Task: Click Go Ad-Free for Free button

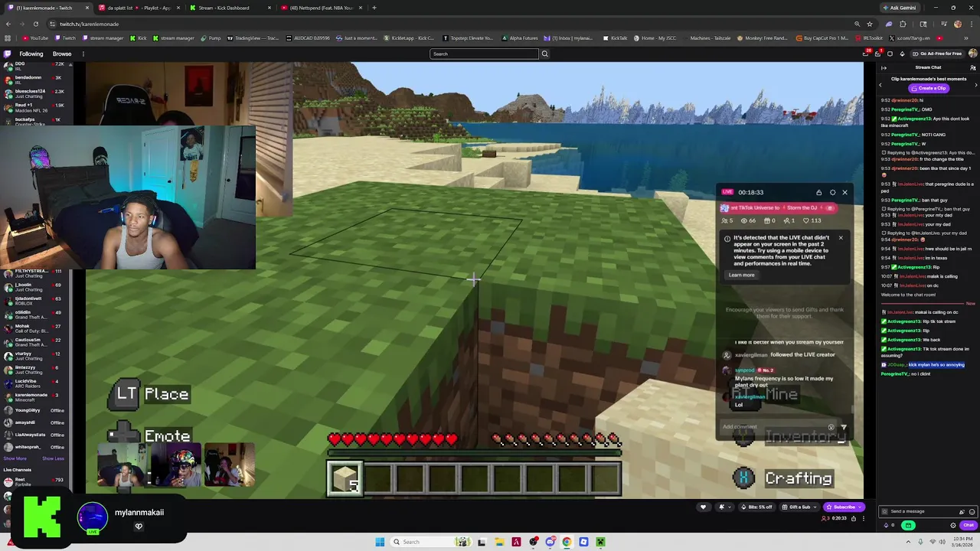Action: coord(937,54)
